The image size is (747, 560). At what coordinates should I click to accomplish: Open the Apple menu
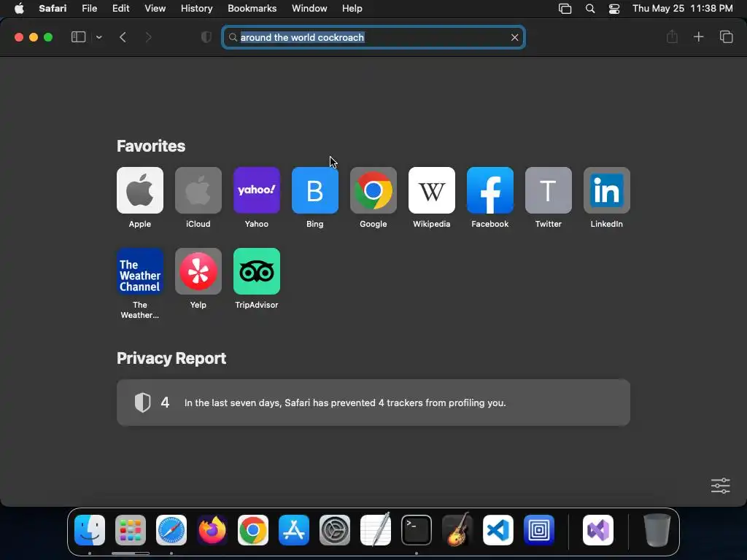pos(19,9)
